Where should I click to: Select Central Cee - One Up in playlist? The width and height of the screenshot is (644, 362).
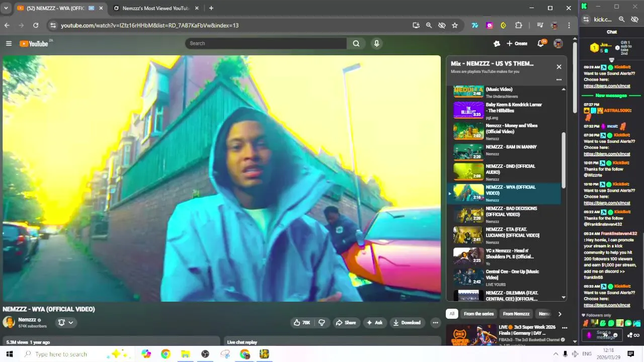[x=503, y=278]
